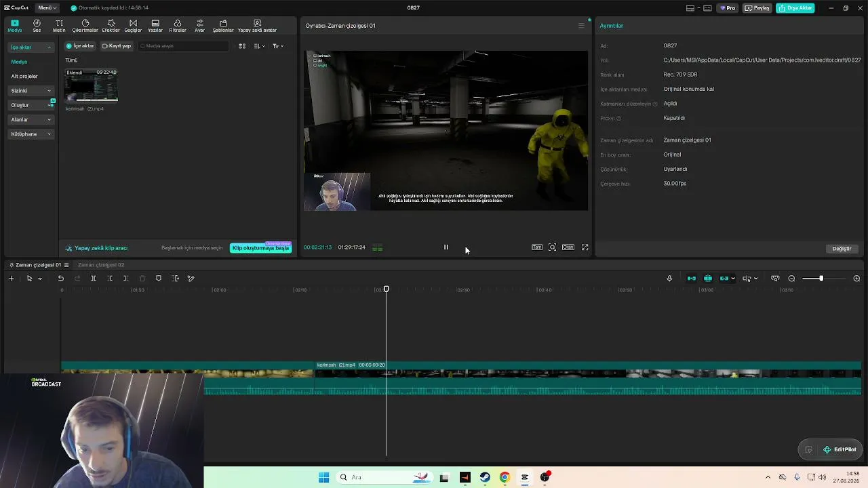Toggle clip linkage on timeline
The height and width of the screenshot is (488, 868).
tap(724, 279)
